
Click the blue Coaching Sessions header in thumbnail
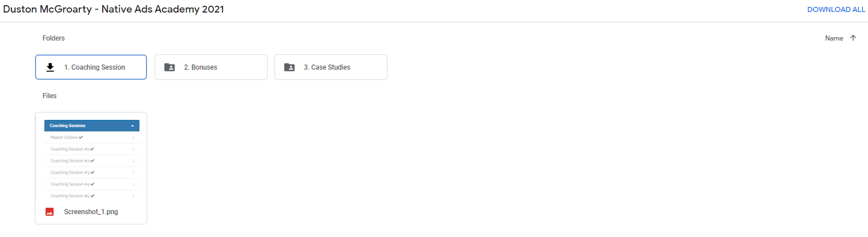(92, 126)
